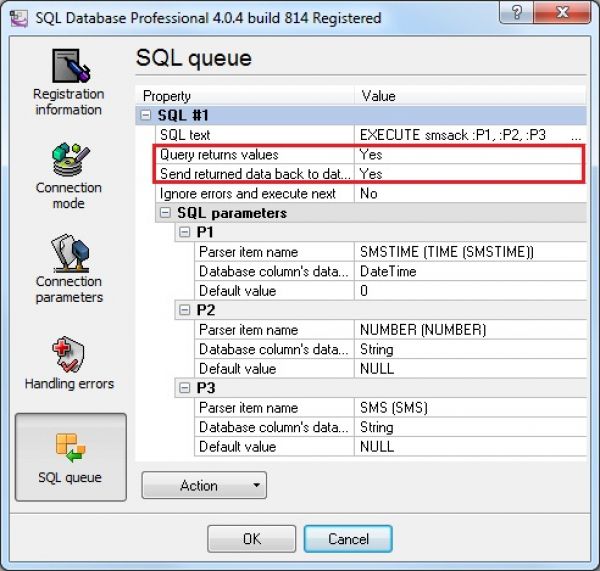
Task: Select the Value column header
Action: point(470,96)
